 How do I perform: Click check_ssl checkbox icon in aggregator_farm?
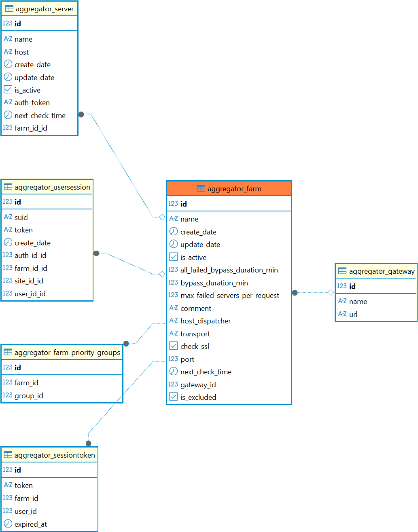pyautogui.click(x=174, y=346)
